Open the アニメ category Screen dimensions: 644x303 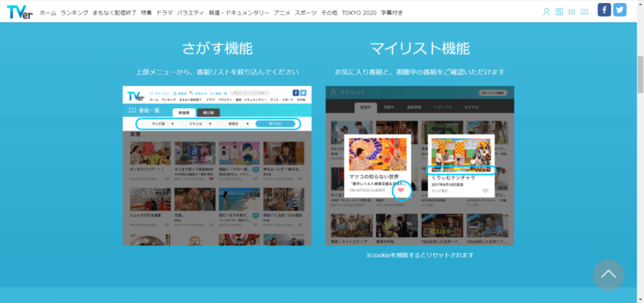pyautogui.click(x=283, y=13)
